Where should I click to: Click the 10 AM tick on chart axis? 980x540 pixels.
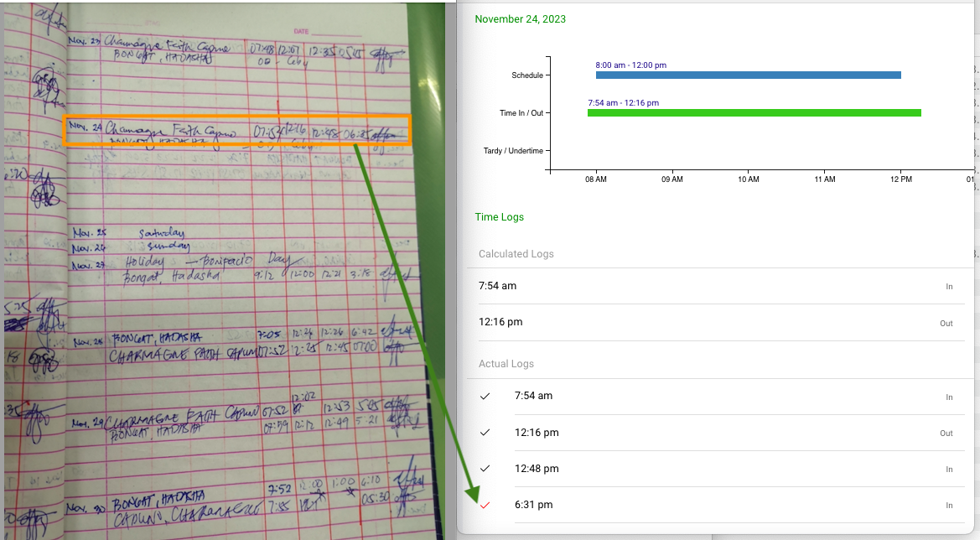pos(748,179)
